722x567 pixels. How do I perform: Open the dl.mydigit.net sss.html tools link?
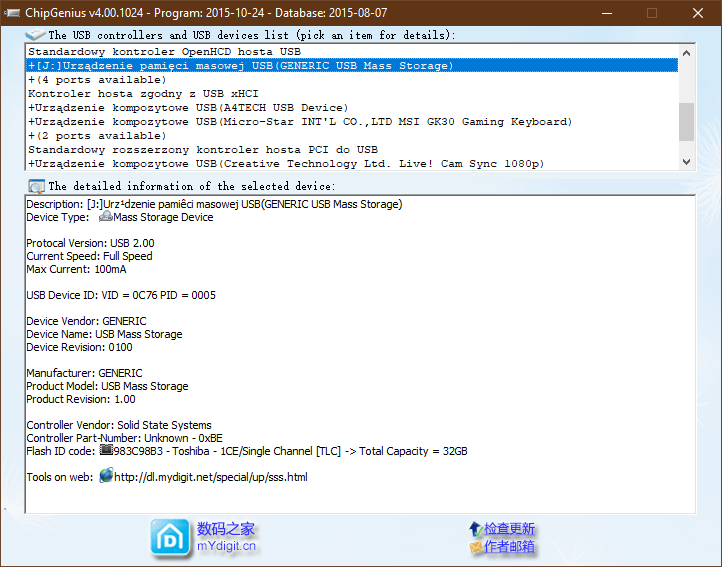point(211,477)
